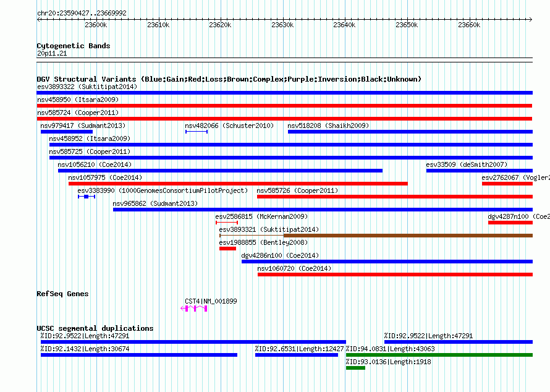Click the chr20:23590427..23669992 coordinate label
Screen dimensions: 550x392
(82, 13)
